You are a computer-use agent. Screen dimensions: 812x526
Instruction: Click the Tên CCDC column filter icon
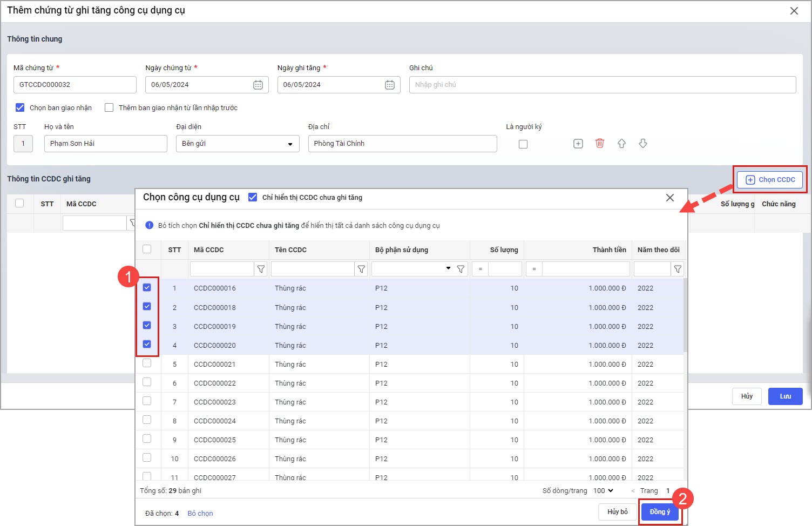pos(362,269)
